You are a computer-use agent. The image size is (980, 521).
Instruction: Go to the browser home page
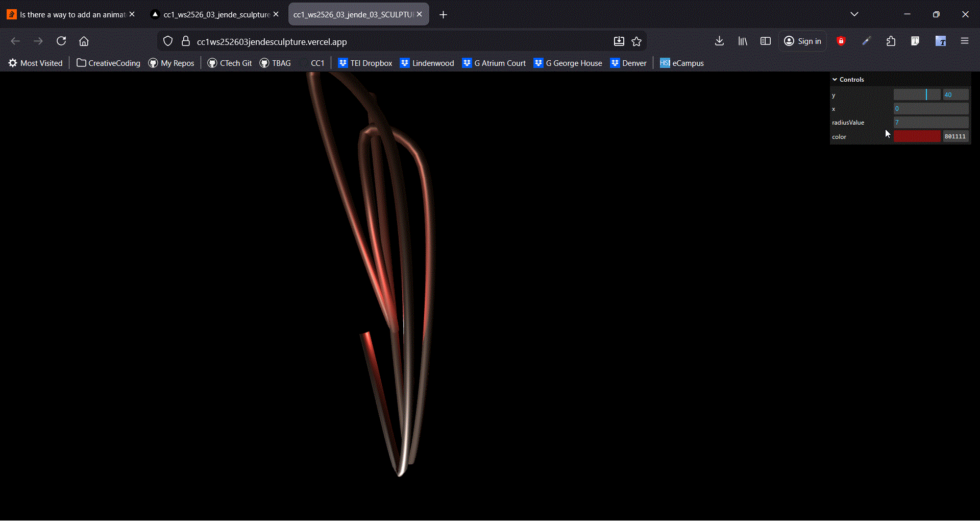(x=84, y=41)
